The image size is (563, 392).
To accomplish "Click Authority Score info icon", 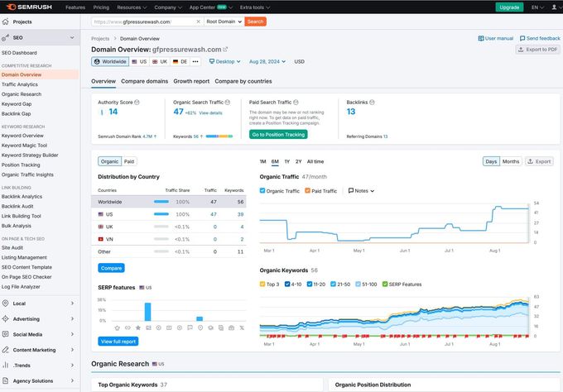I will (x=137, y=103).
